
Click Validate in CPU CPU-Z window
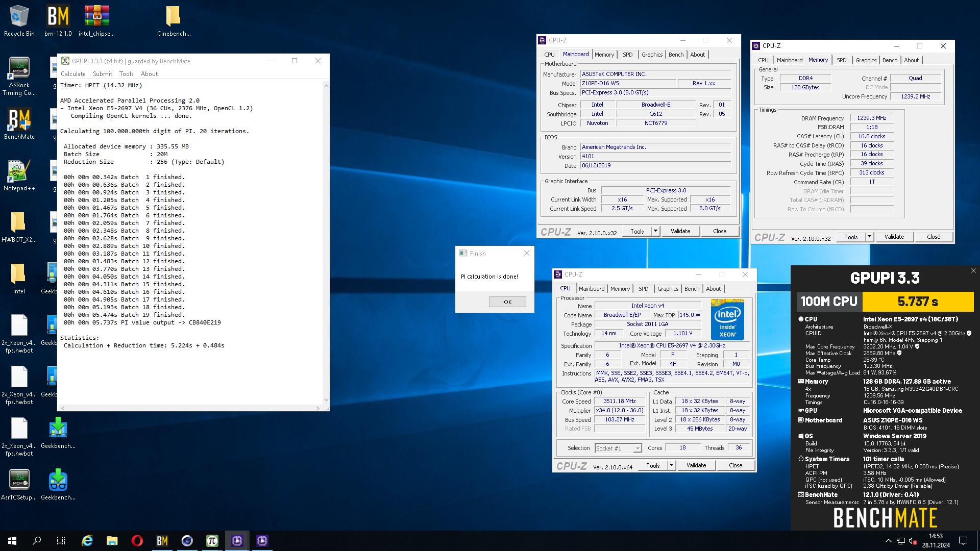[696, 465]
